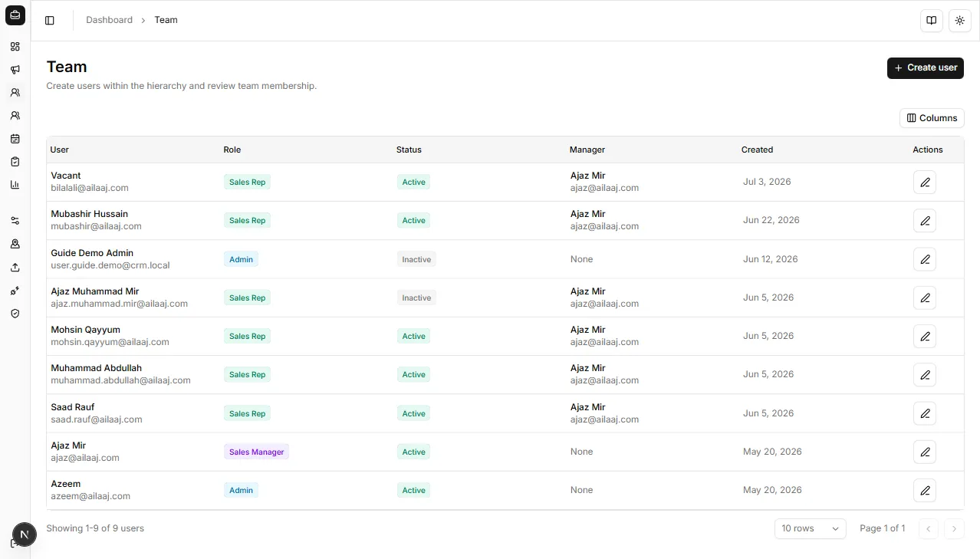Click the non-highlighted users icon above the calendar icon

pos(15,116)
